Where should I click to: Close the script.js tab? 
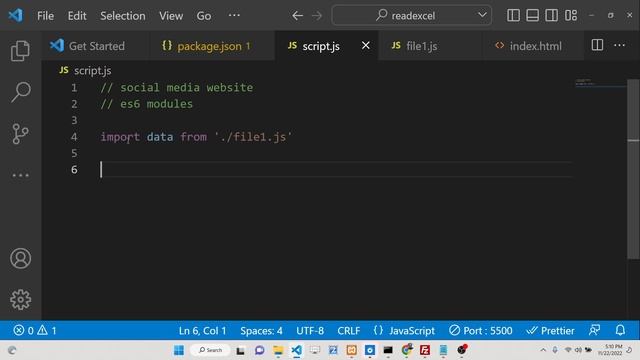[366, 45]
